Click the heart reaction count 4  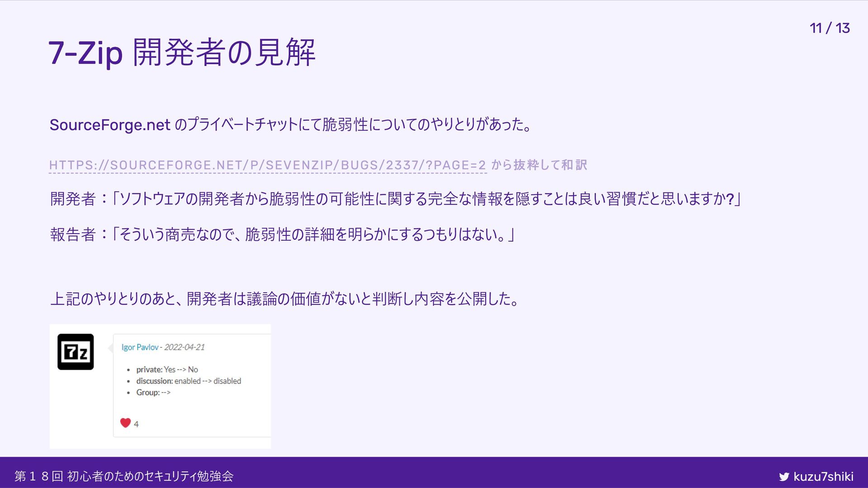tap(136, 424)
